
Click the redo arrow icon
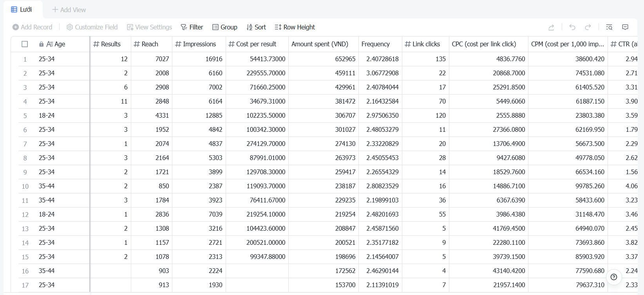(588, 27)
